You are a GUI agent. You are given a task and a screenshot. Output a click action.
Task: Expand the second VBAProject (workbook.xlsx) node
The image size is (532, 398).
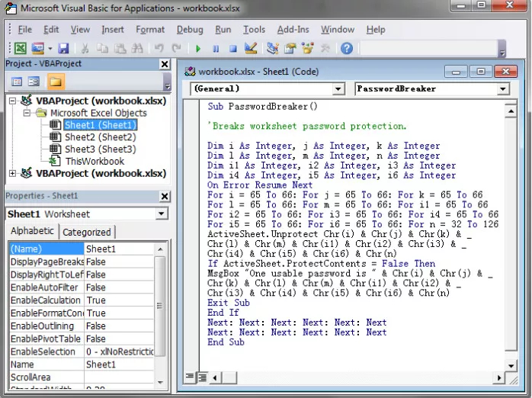[11, 174]
